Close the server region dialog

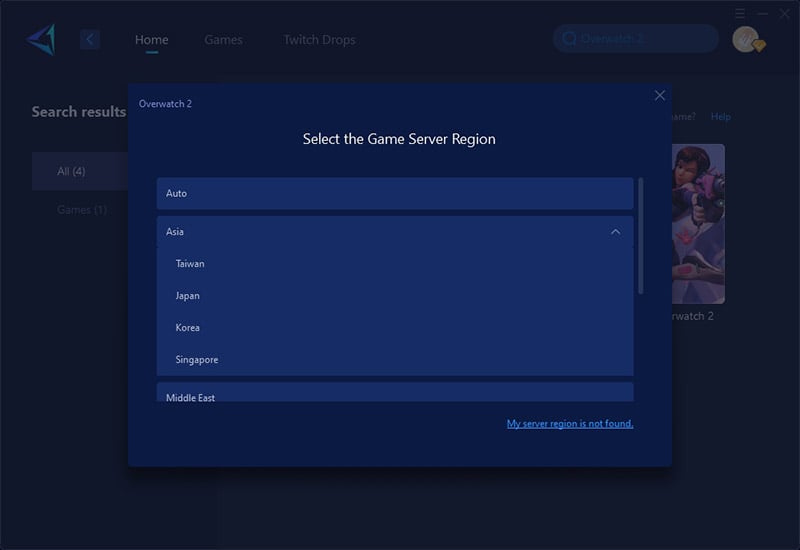pos(660,95)
